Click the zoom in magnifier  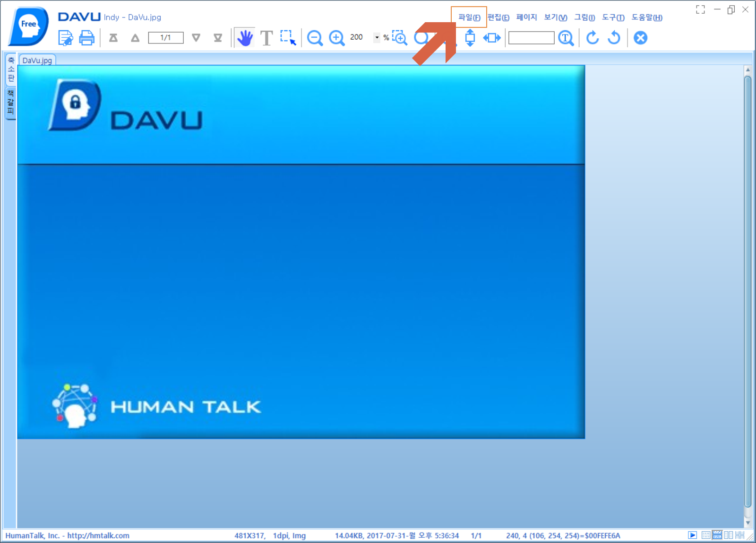pyautogui.click(x=336, y=38)
